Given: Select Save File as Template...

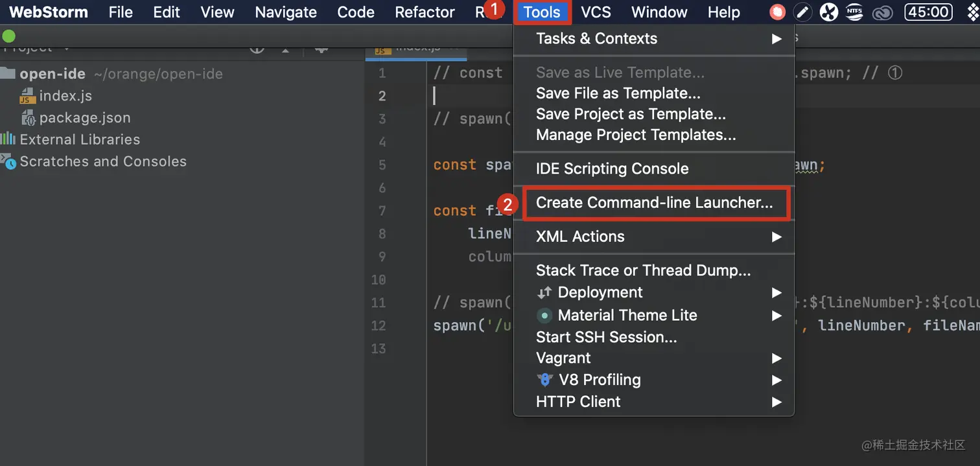Looking at the screenshot, I should [x=618, y=93].
